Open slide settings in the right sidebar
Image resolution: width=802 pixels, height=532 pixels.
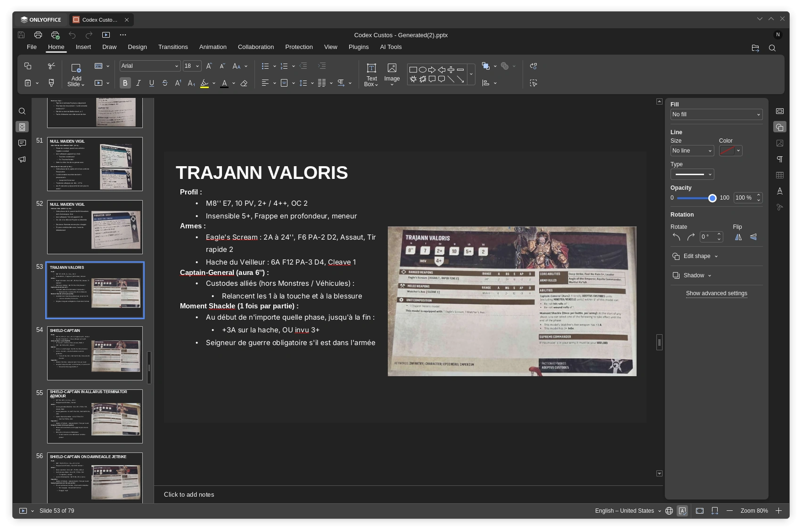click(780, 111)
